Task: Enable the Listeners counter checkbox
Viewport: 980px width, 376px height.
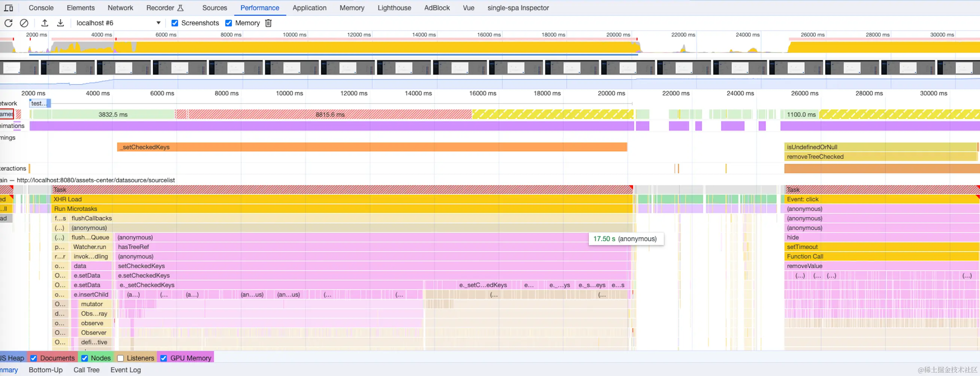Action: point(120,358)
